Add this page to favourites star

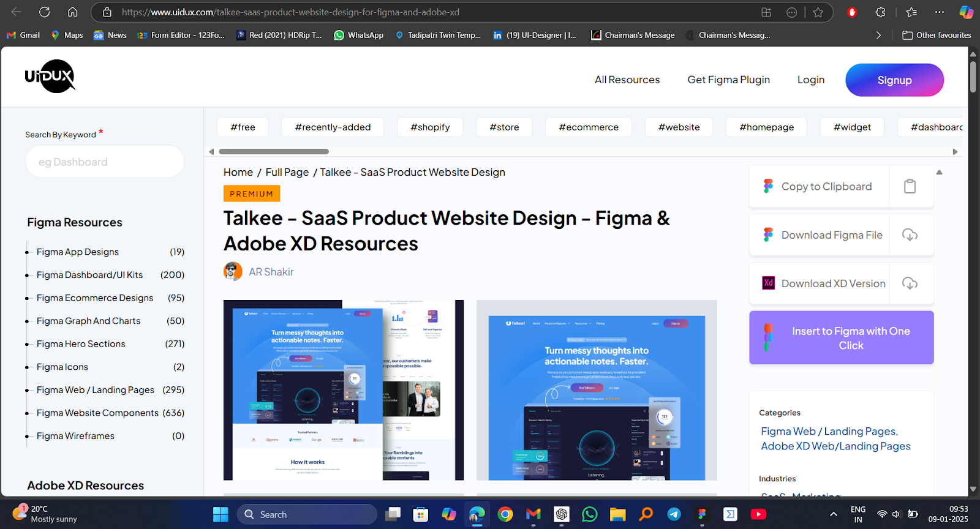tap(818, 12)
